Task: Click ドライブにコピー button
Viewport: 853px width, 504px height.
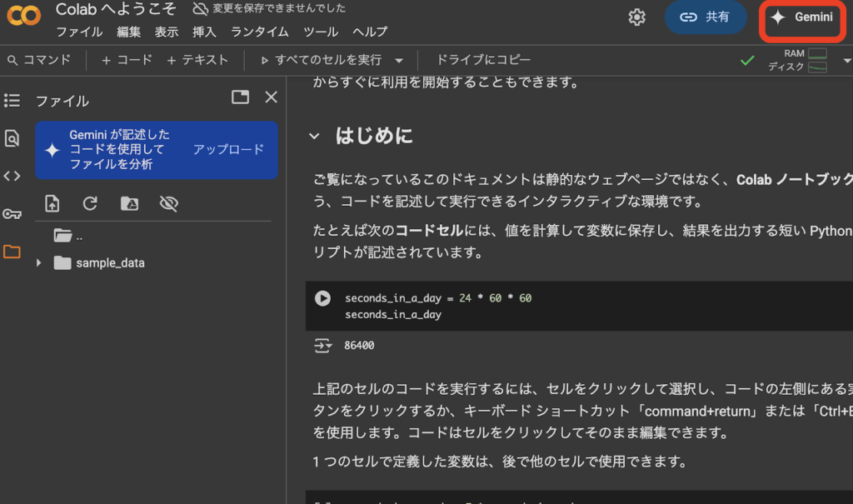Action: 484,60
